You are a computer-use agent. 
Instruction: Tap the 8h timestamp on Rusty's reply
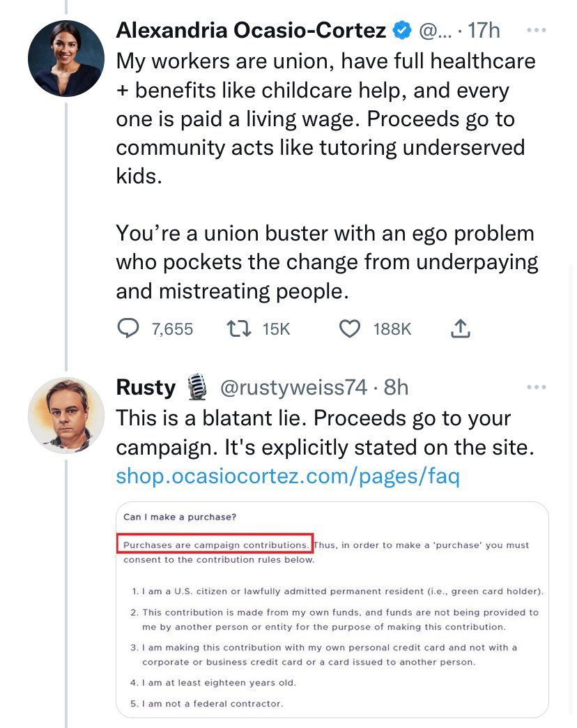click(x=396, y=387)
